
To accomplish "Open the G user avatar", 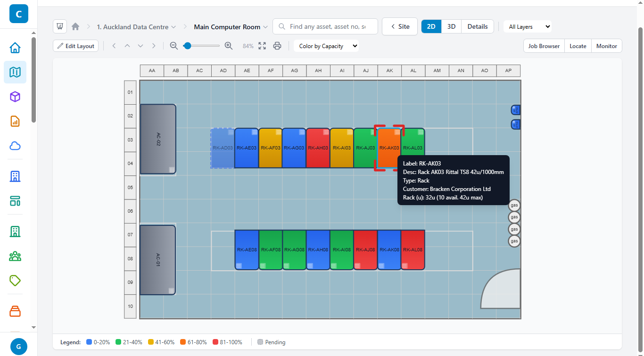I will pos(19,347).
